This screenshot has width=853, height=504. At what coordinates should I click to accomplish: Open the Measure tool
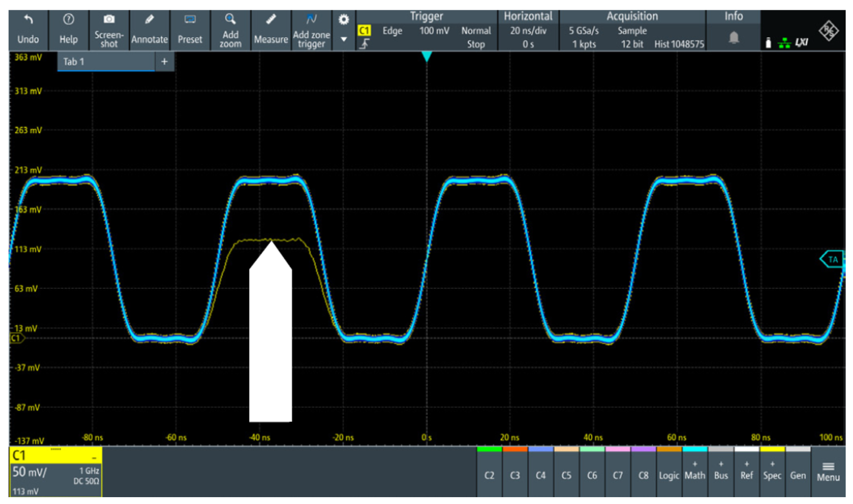click(270, 20)
